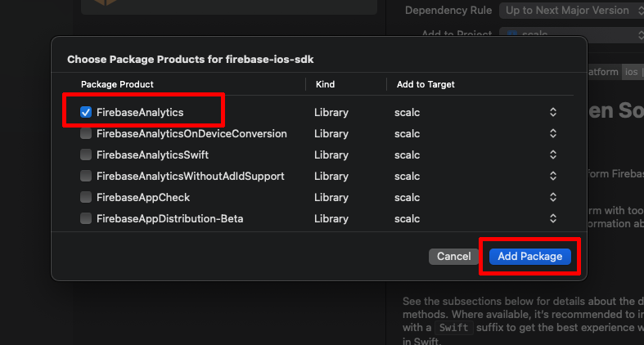
Task: Tick FirebaseAnalyticsWithoutAdIdSupport checkbox
Action: pyautogui.click(x=86, y=176)
